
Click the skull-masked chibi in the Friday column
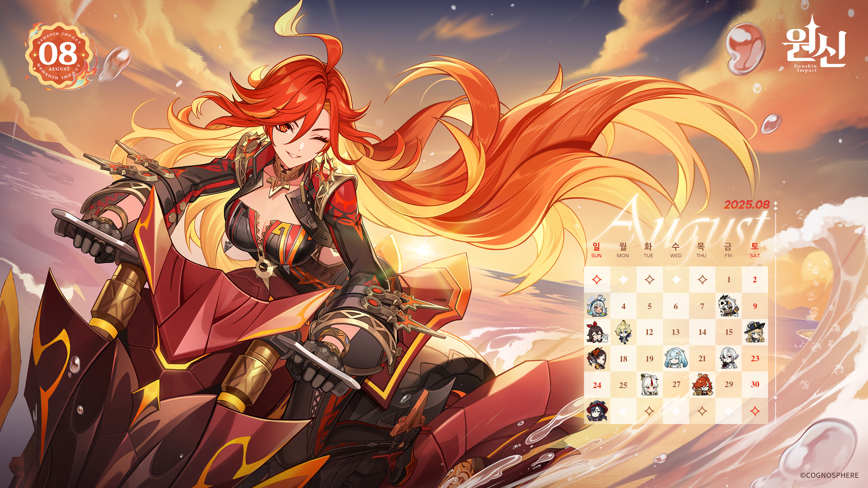[x=728, y=306]
